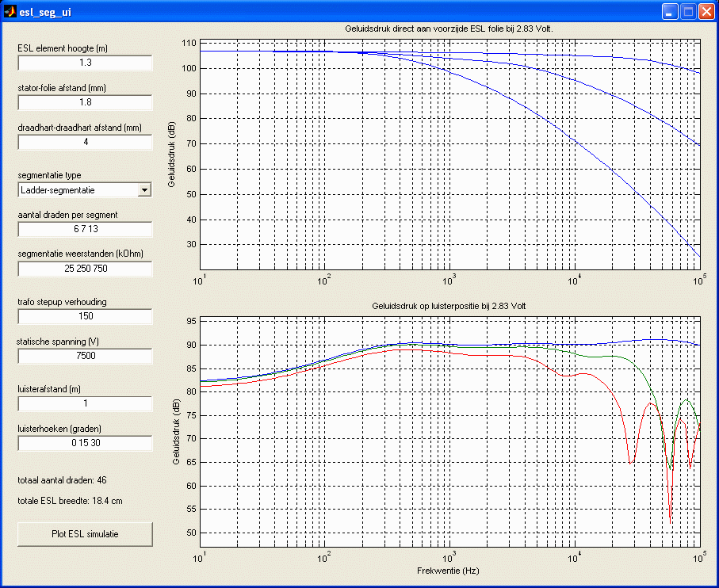The width and height of the screenshot is (719, 588).
Task: Edit trafo stepup verhouding field
Action: click(x=85, y=316)
